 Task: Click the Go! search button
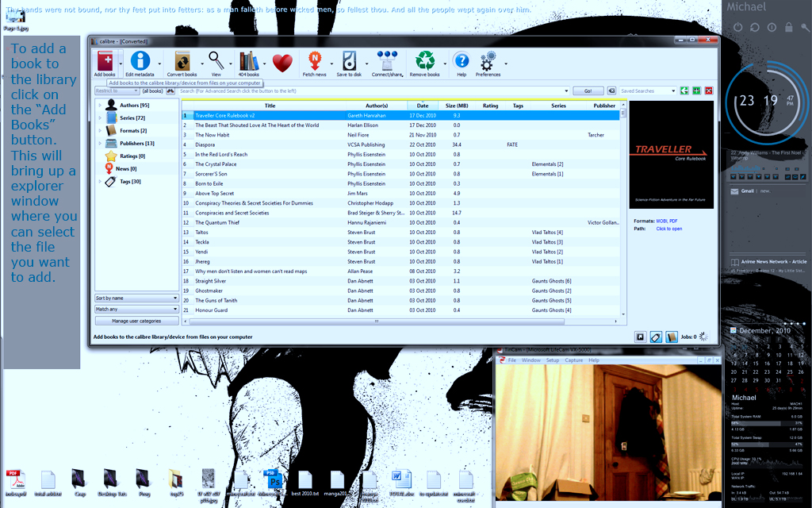coord(588,90)
